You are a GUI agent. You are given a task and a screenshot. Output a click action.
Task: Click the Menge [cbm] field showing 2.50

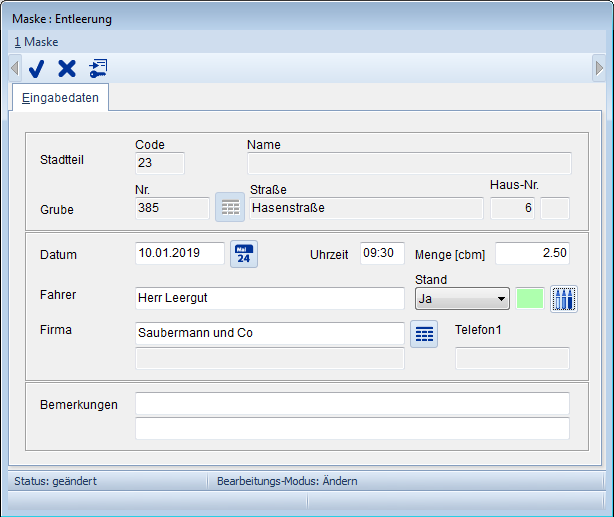(x=531, y=254)
